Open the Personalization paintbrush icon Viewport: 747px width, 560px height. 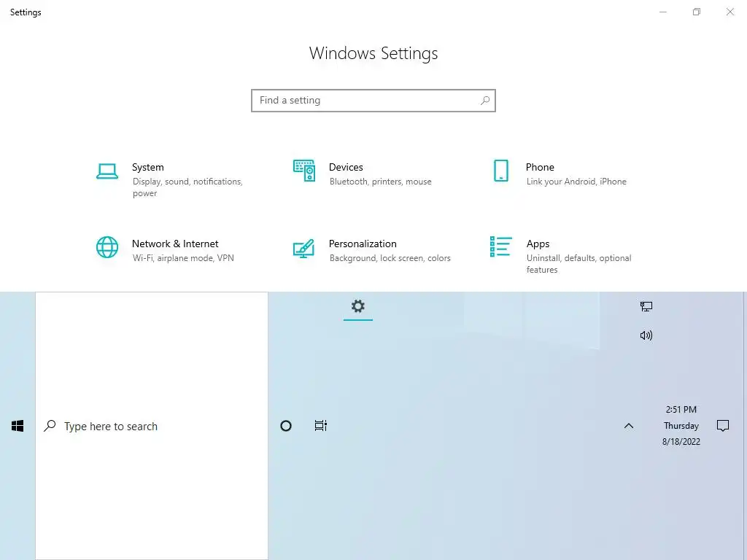click(304, 249)
